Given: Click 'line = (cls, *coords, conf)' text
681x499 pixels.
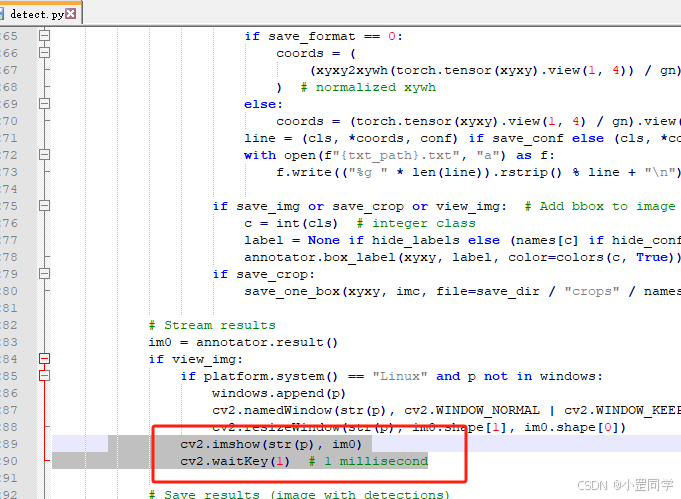Looking at the screenshot, I should click(351, 139).
